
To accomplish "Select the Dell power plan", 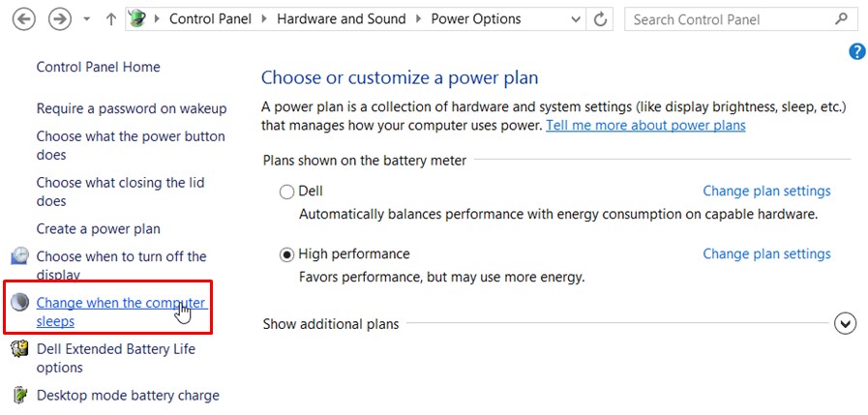I will [x=286, y=192].
